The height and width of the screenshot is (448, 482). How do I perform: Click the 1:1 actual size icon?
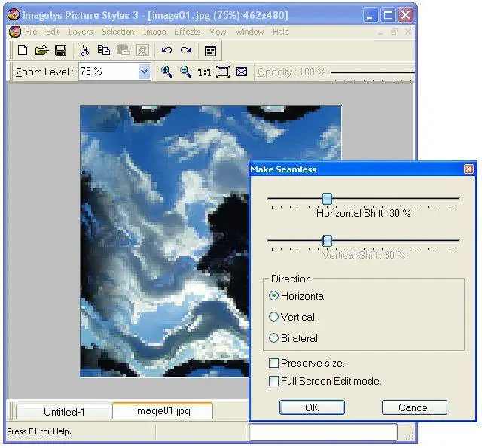click(x=204, y=72)
